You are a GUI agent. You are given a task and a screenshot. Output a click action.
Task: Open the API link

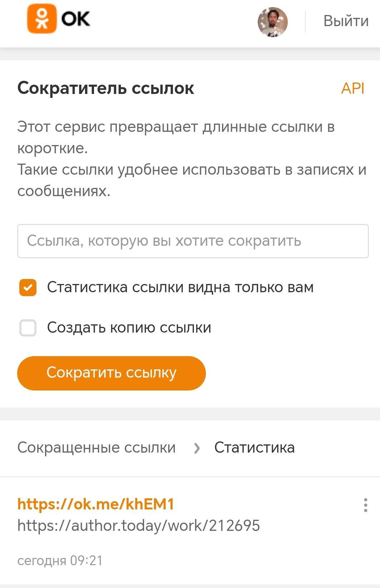click(352, 88)
